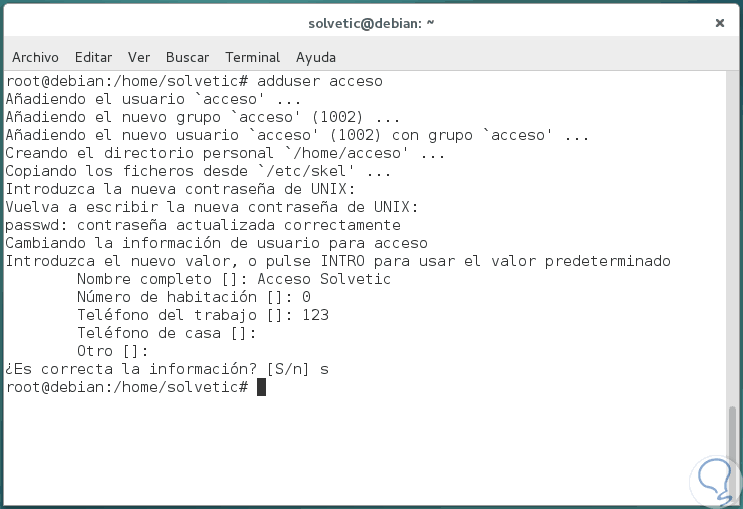743x509 pixels.
Task: Open the Buscar menu
Action: point(187,57)
